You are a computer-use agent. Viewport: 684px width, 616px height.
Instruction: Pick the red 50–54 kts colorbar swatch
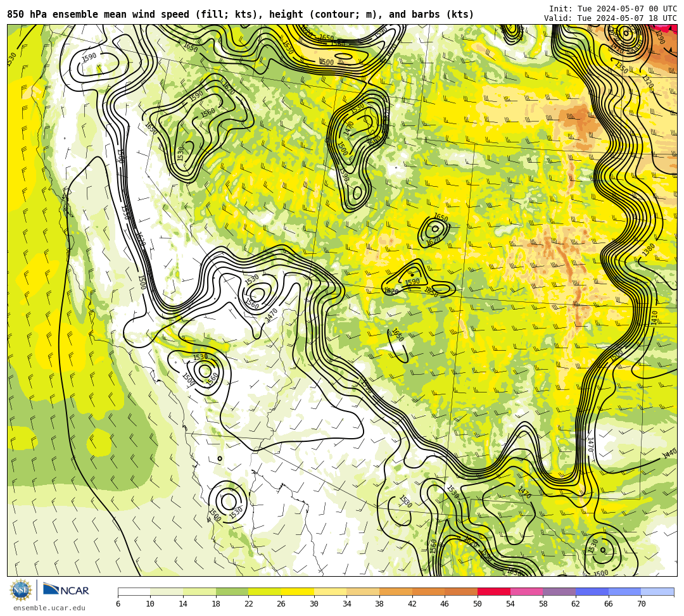494,591
